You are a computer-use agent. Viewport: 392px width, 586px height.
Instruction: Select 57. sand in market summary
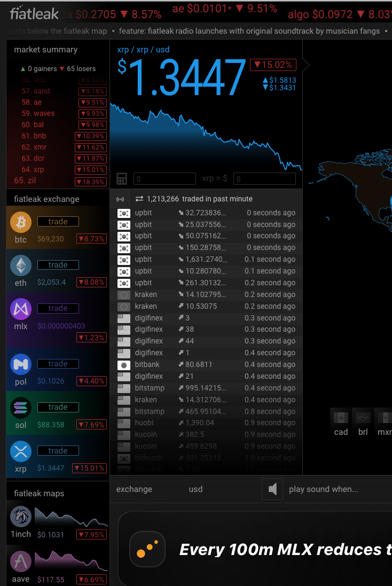coord(64,91)
